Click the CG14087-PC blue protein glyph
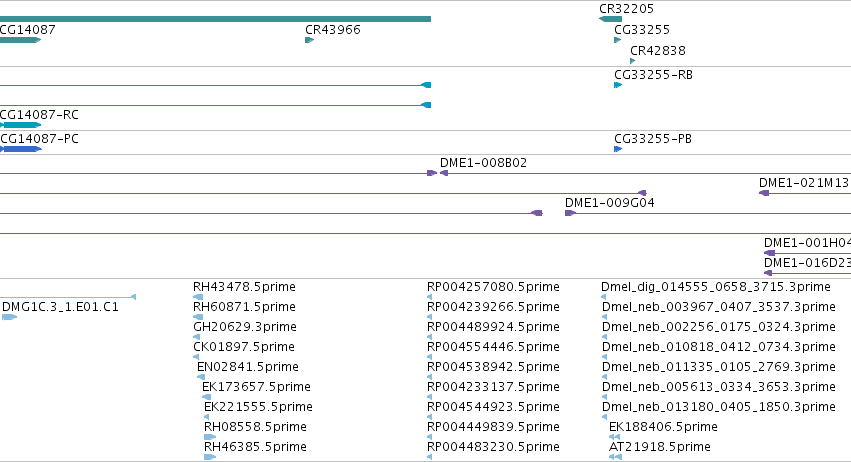 21,149
